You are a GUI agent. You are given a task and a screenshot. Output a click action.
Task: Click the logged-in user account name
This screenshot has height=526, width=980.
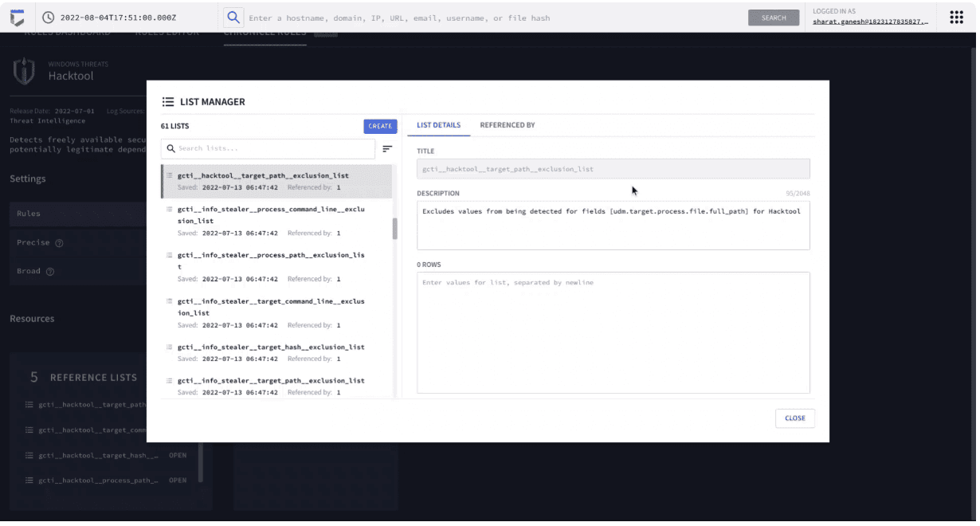click(x=871, y=22)
